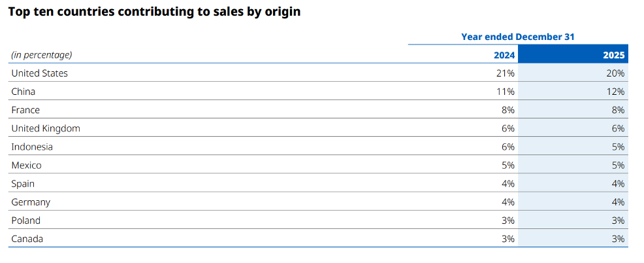This screenshot has height=263, width=644.
Task: Select the highlighted 2025 column header
Action: point(615,55)
